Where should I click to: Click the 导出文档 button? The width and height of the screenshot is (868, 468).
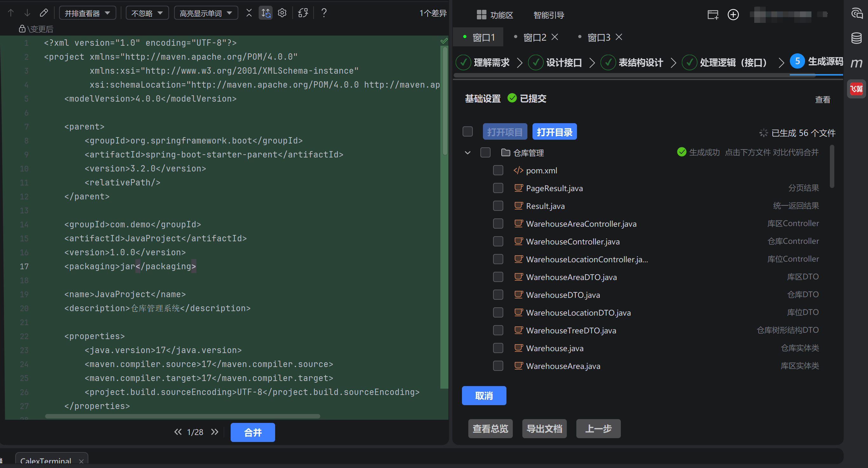(544, 429)
